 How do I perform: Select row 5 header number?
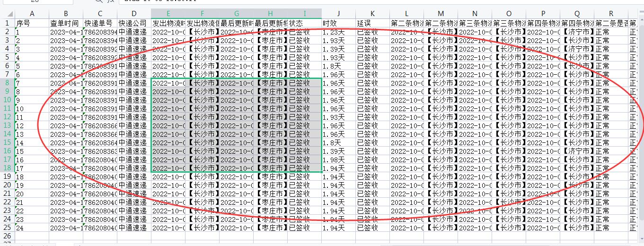(8, 57)
